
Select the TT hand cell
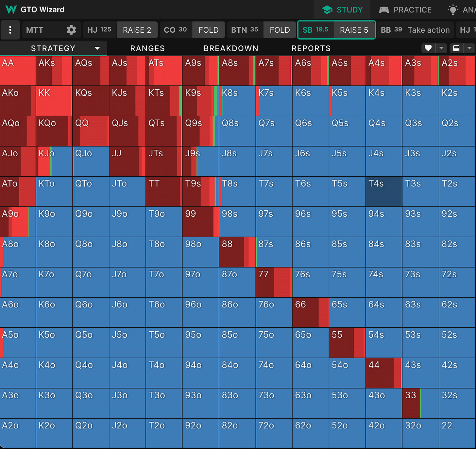pos(164,192)
